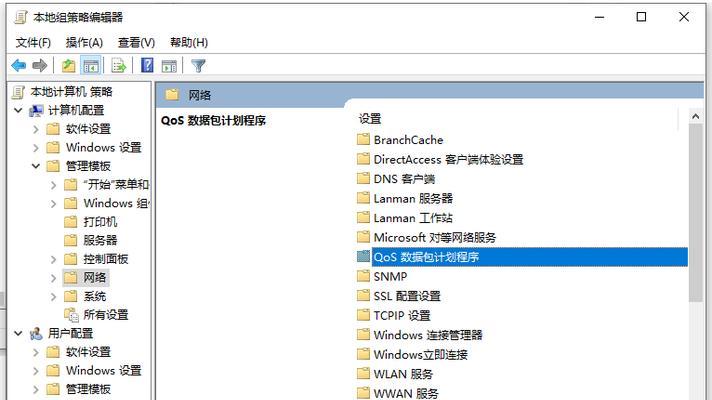Viewport: 712px width, 400px height.
Task: Toggle the Show/Hide console tree icon
Action: 90,66
